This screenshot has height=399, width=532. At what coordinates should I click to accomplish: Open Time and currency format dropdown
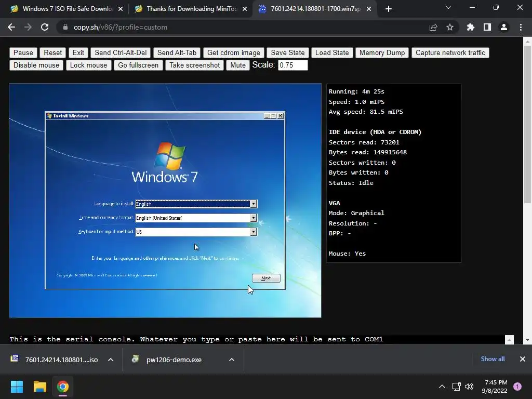click(x=253, y=218)
